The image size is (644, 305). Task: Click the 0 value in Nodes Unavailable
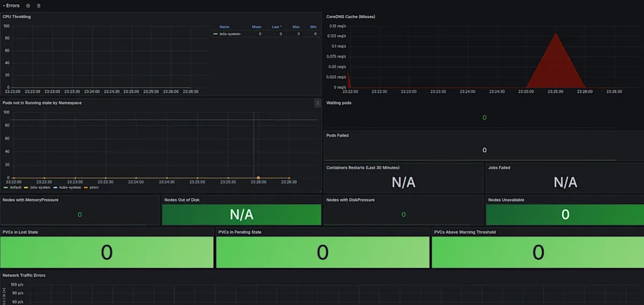tap(565, 215)
